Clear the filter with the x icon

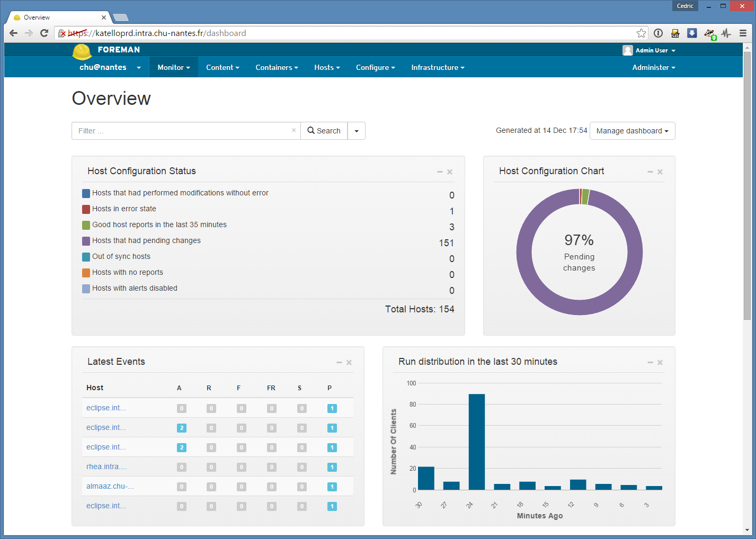click(x=293, y=130)
